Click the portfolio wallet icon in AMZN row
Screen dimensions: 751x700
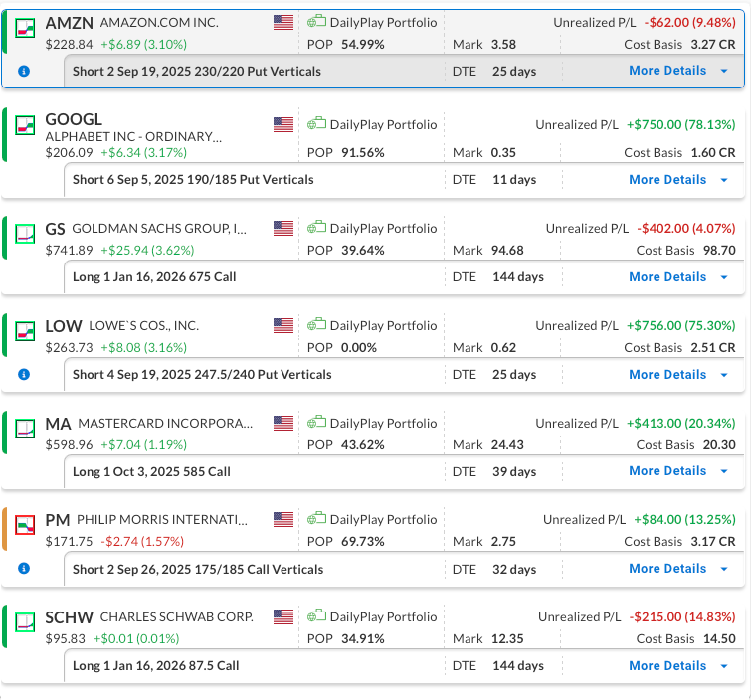point(316,22)
